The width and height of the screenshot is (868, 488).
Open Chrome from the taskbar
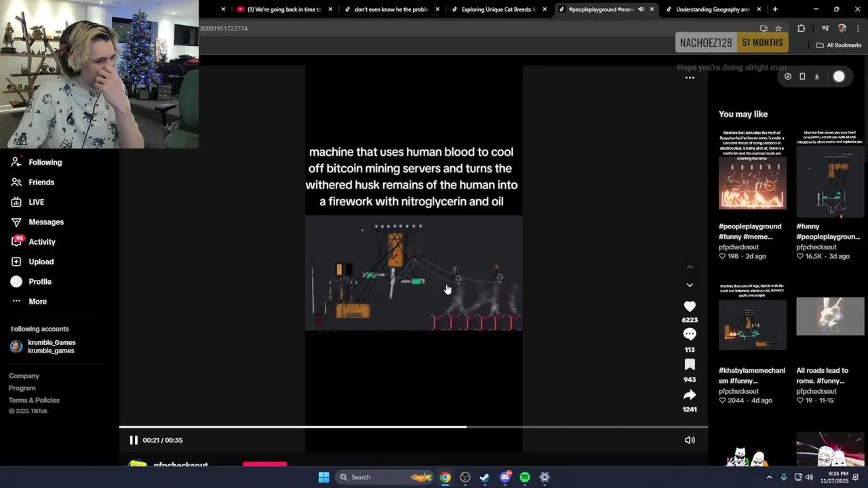coord(445,477)
